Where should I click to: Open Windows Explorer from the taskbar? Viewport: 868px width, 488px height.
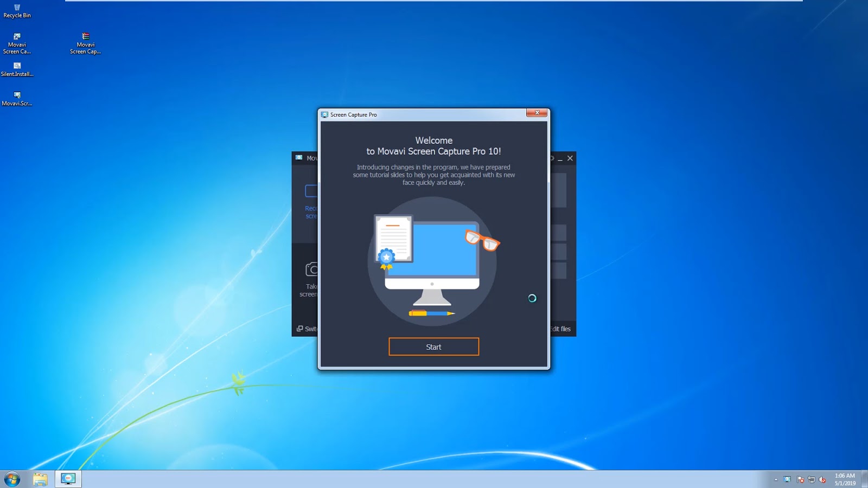tap(40, 479)
